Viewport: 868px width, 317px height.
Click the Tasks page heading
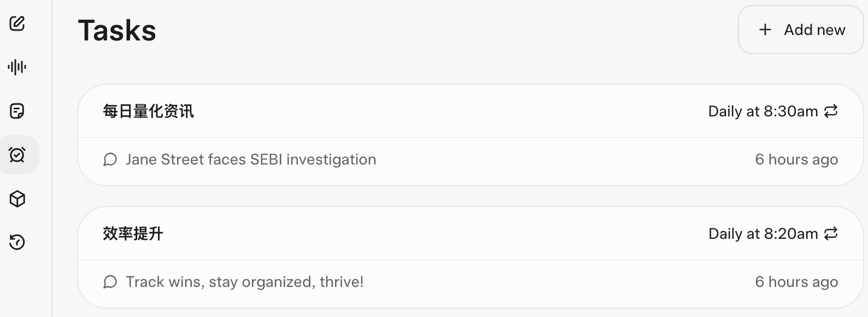(x=117, y=30)
